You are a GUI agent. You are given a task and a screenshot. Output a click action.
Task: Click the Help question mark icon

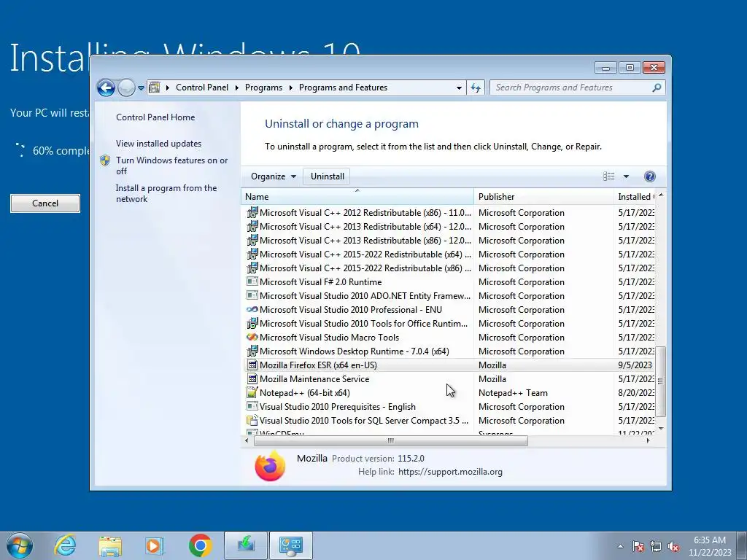tap(649, 176)
